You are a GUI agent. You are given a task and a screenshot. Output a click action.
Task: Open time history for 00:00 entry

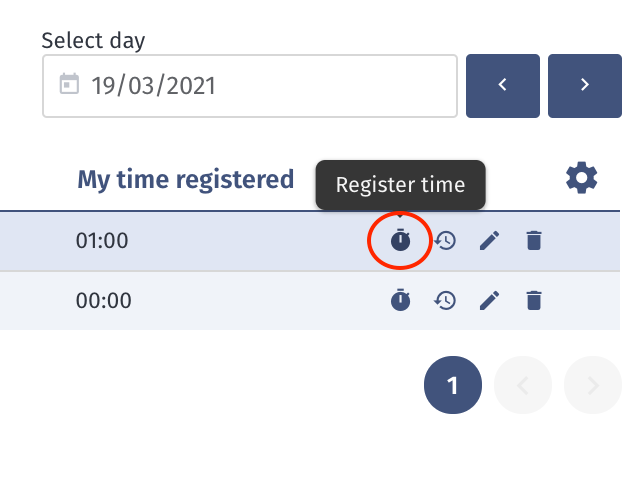click(x=445, y=300)
